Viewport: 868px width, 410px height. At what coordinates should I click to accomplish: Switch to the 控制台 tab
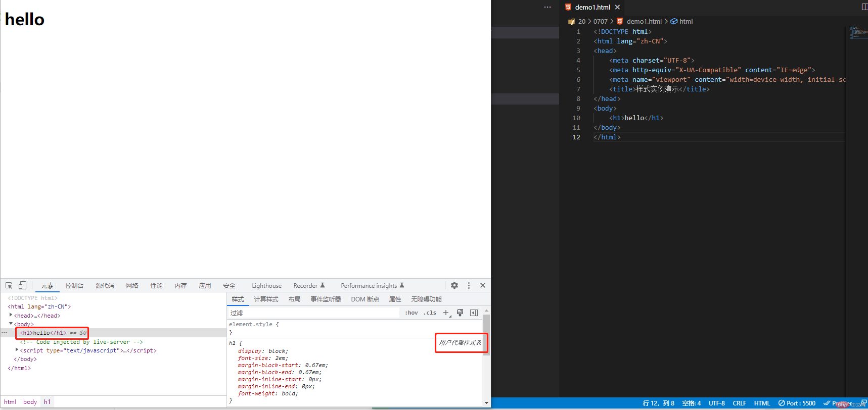point(74,286)
